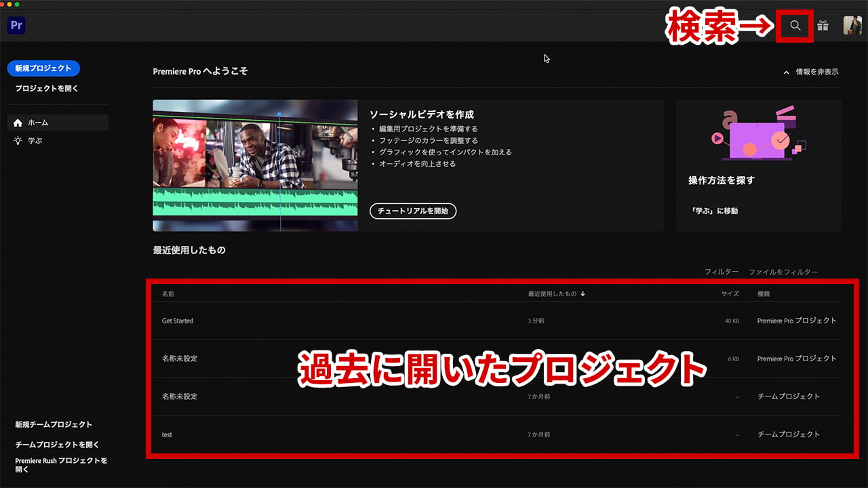Open the 名称未設定 team project
This screenshot has height=488, width=868.
[x=497, y=396]
